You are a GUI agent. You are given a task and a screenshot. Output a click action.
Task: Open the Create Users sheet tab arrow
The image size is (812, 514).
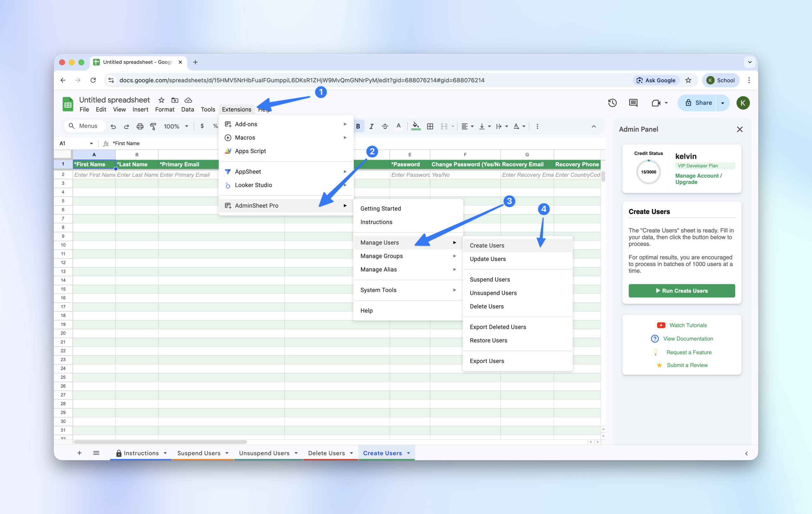(x=409, y=453)
